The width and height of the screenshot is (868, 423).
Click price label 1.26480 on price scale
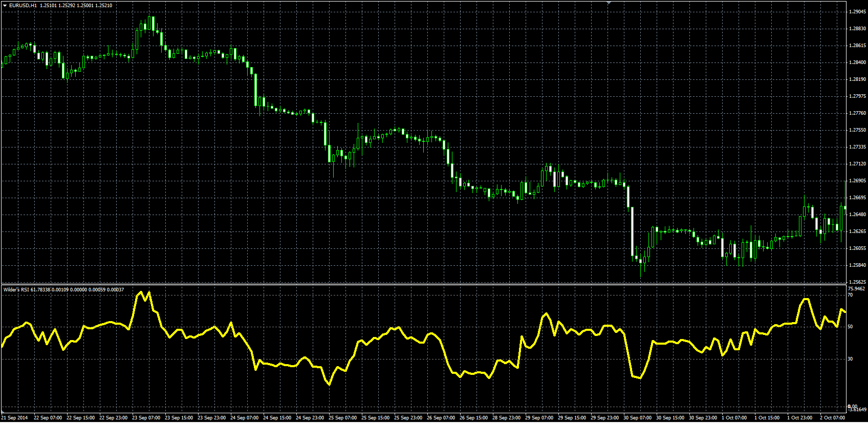857,215
